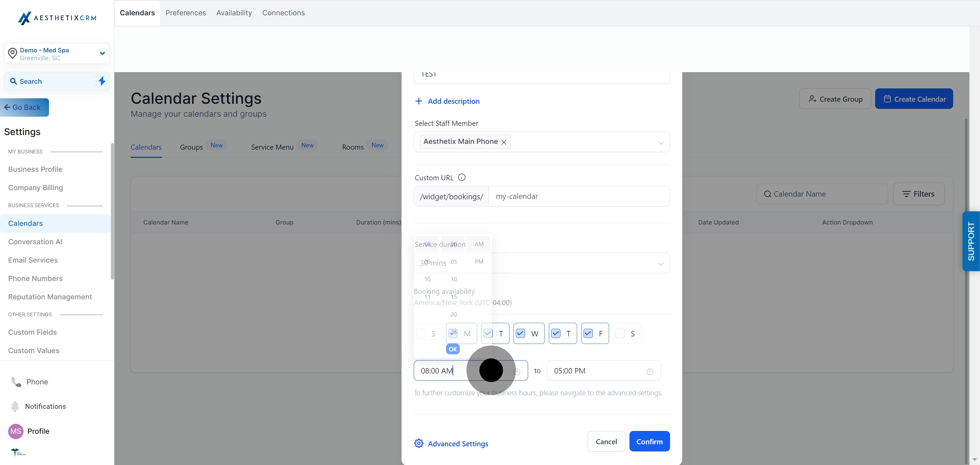Screen dimensions: 980x465
Task: Open the Notifications bell icon
Action: (15, 406)
